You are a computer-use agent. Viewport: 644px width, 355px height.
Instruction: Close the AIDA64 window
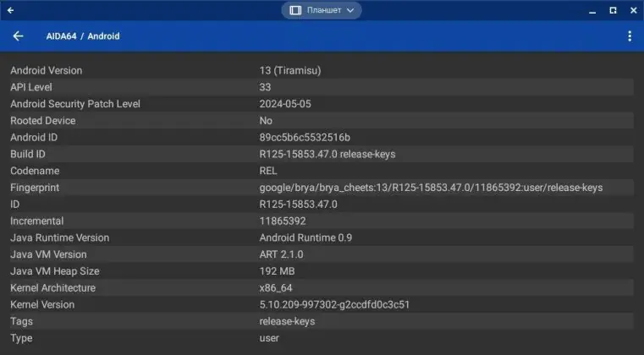click(633, 10)
